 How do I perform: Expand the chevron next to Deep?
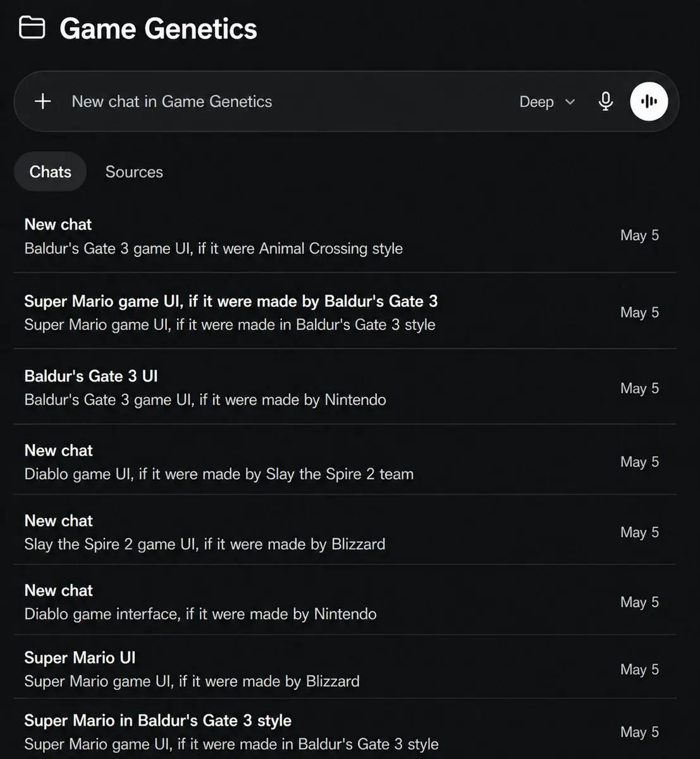point(570,102)
